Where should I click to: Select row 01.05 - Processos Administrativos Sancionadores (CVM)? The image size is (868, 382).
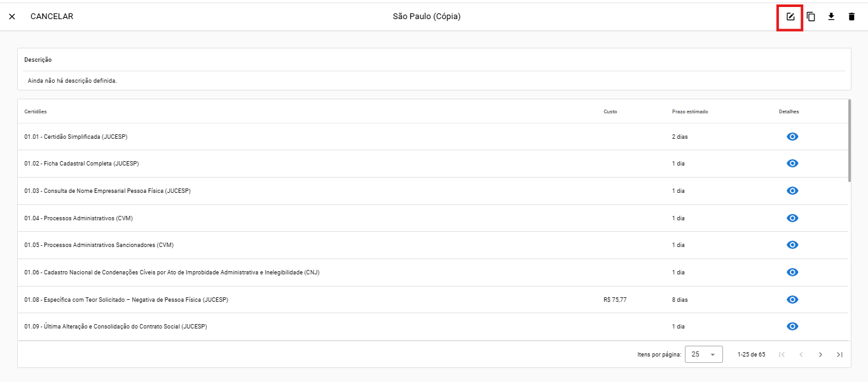(432, 245)
